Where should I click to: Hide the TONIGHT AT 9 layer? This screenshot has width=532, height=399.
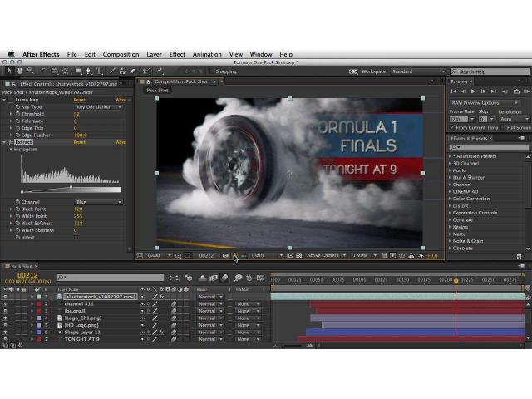tap(5, 339)
